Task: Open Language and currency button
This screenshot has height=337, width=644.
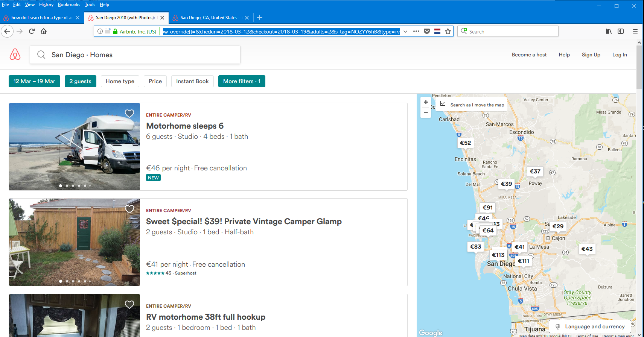Action: (x=591, y=326)
